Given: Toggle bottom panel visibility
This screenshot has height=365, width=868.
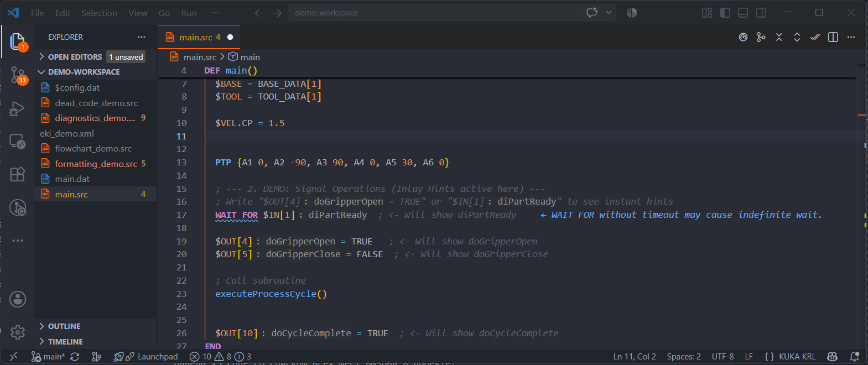Looking at the screenshot, I should (x=744, y=13).
